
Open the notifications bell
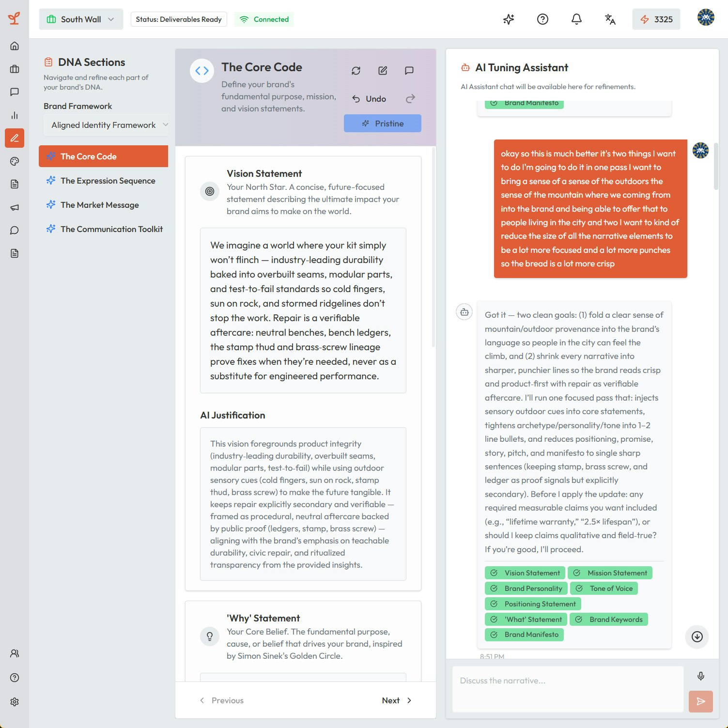coord(576,19)
